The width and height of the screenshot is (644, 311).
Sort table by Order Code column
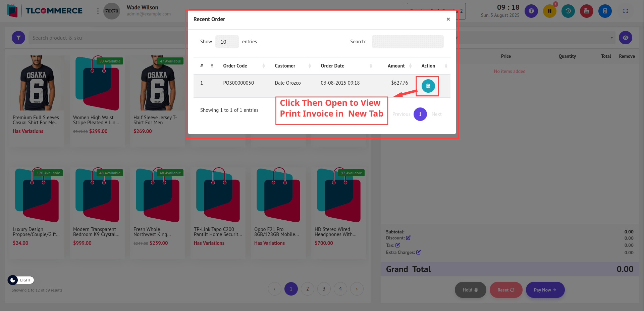click(x=235, y=66)
